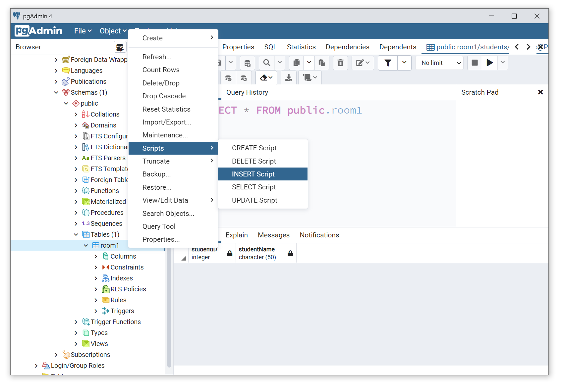The height and width of the screenshot is (392, 564).
Task: Select the public.room1/students tab
Action: 467,47
